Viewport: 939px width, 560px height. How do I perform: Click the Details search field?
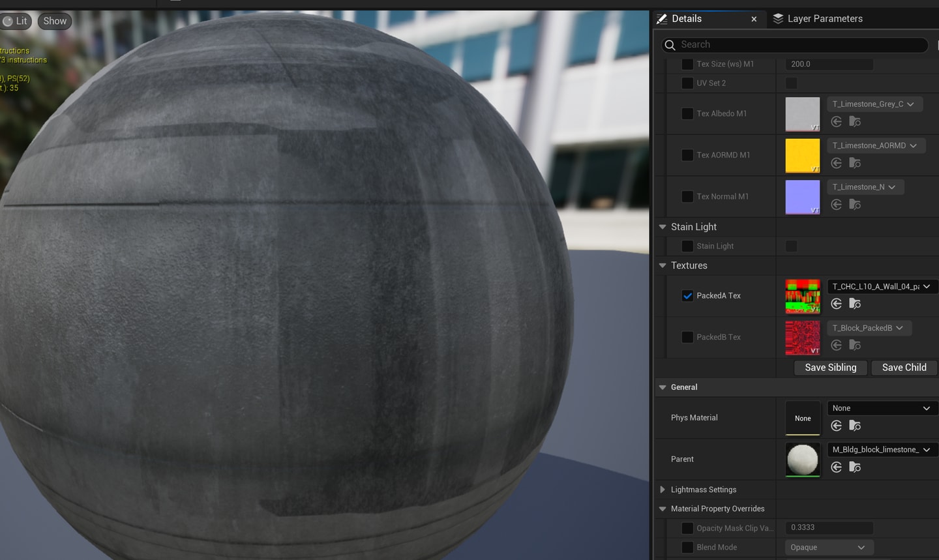point(794,45)
